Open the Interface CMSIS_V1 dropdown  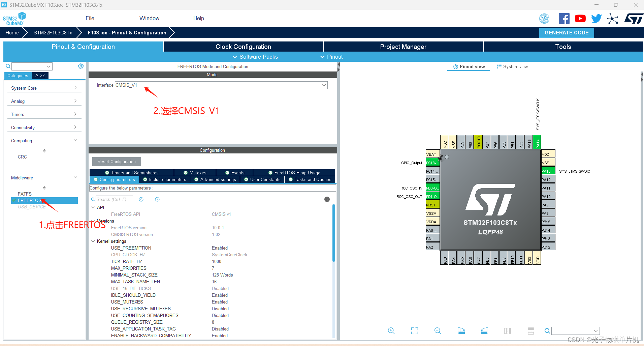[221, 85]
